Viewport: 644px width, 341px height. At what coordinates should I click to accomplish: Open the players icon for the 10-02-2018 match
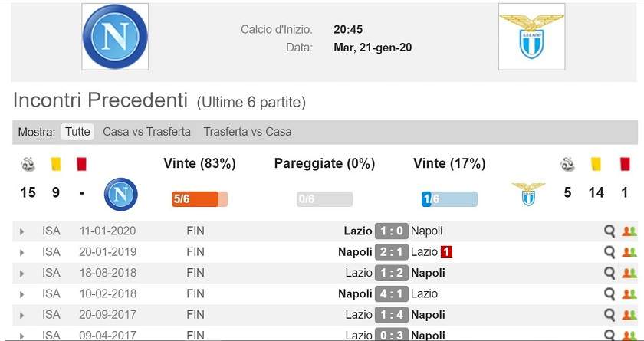click(629, 294)
